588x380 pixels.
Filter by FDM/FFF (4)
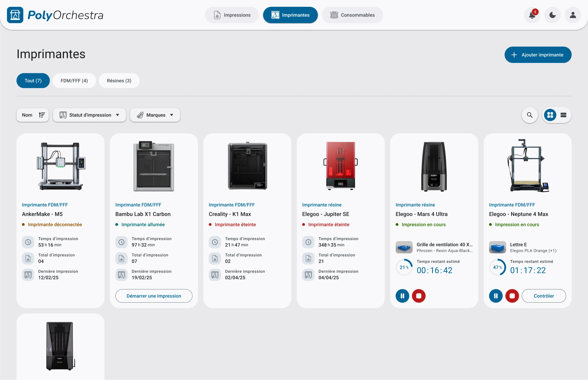tap(74, 81)
